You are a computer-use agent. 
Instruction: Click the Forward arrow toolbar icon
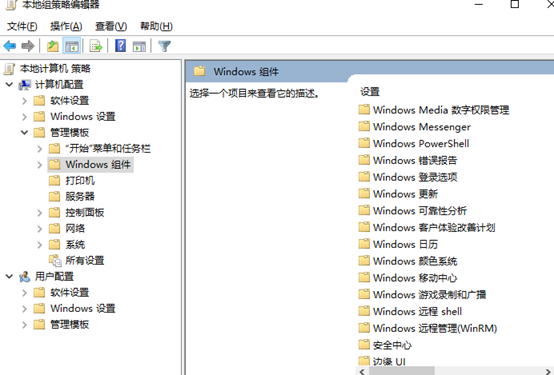pyautogui.click(x=28, y=46)
